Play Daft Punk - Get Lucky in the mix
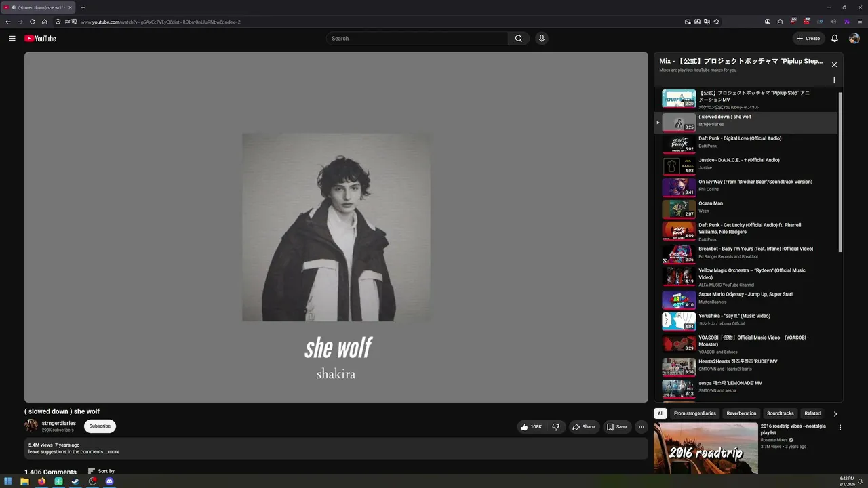Screen dimensions: 868x488 (746, 232)
